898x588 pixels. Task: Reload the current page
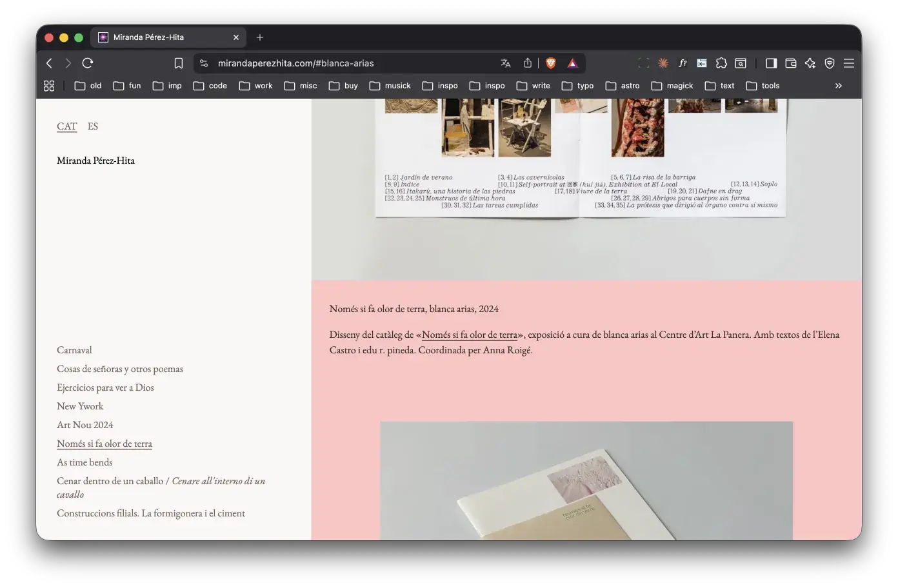pyautogui.click(x=88, y=63)
